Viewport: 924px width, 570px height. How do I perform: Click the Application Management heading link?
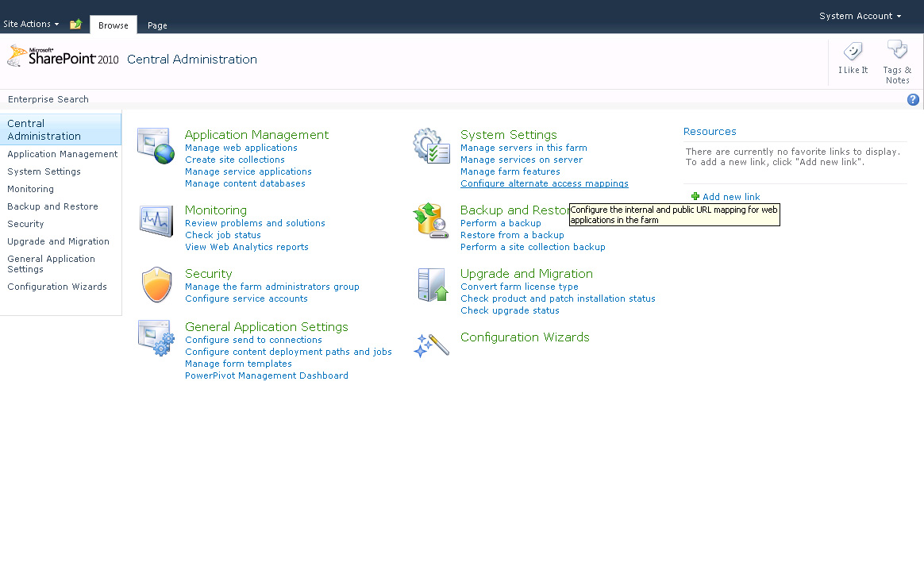click(257, 135)
